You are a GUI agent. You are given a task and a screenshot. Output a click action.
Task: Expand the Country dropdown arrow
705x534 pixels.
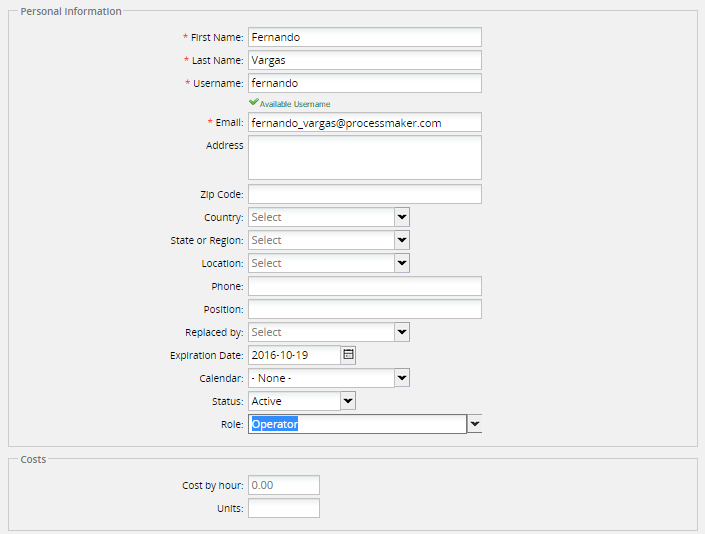click(401, 217)
